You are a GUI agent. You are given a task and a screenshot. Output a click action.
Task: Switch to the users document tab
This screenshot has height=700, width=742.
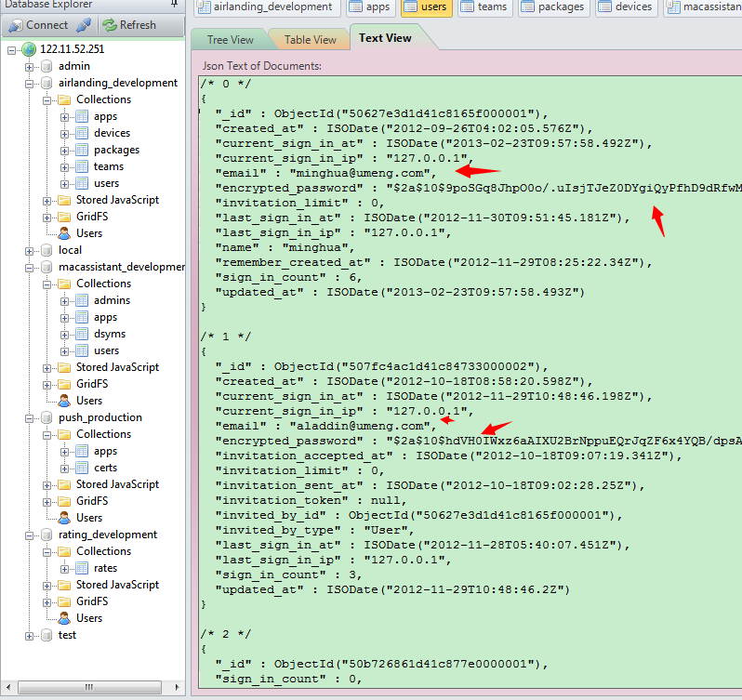click(x=427, y=7)
